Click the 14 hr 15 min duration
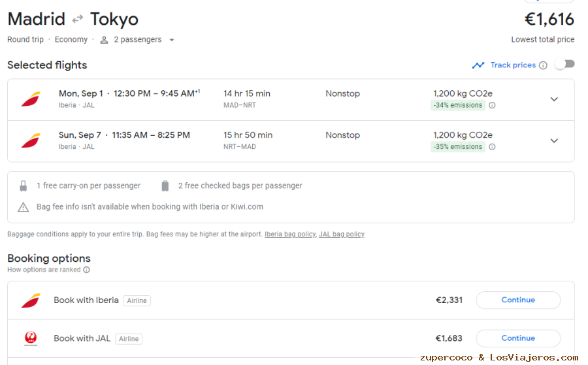 click(247, 93)
